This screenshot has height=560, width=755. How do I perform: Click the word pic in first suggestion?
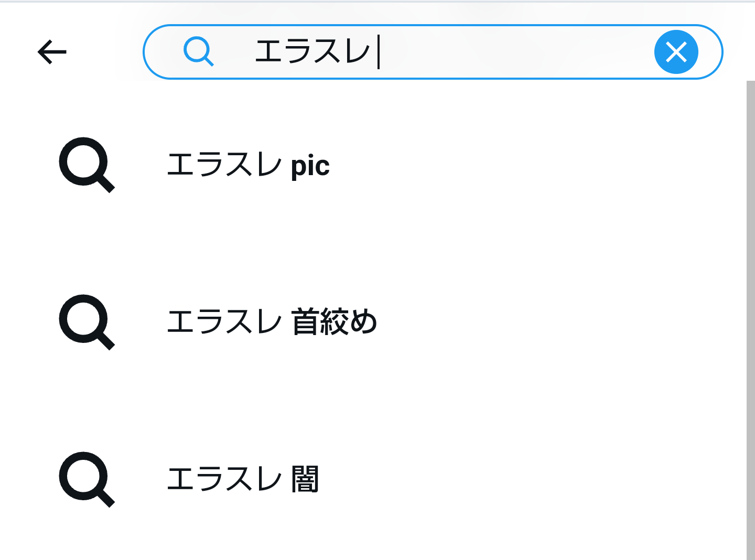click(x=310, y=166)
